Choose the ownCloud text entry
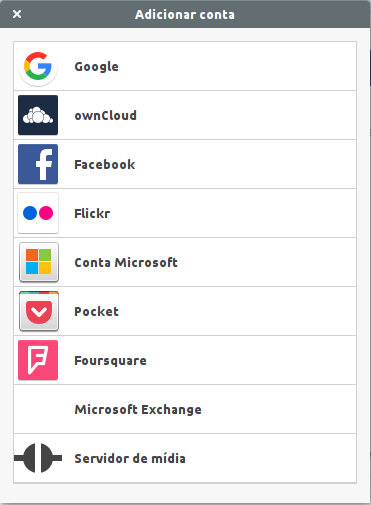 (x=105, y=115)
